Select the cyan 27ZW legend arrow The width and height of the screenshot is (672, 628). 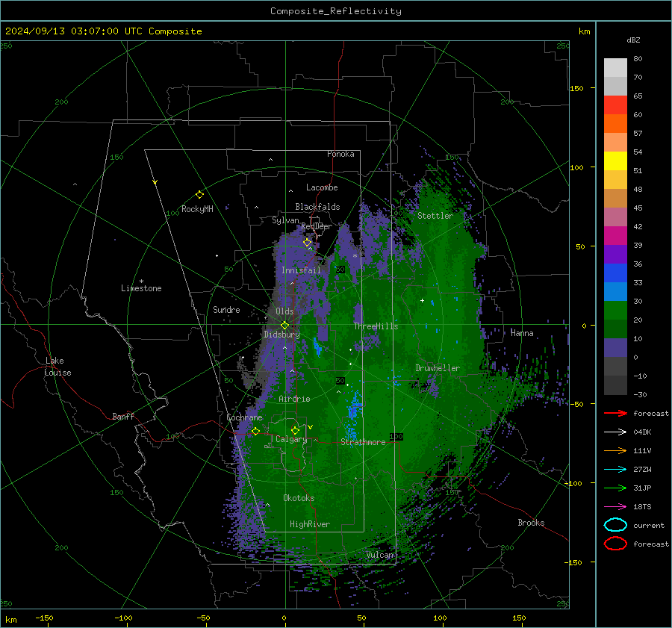(615, 470)
